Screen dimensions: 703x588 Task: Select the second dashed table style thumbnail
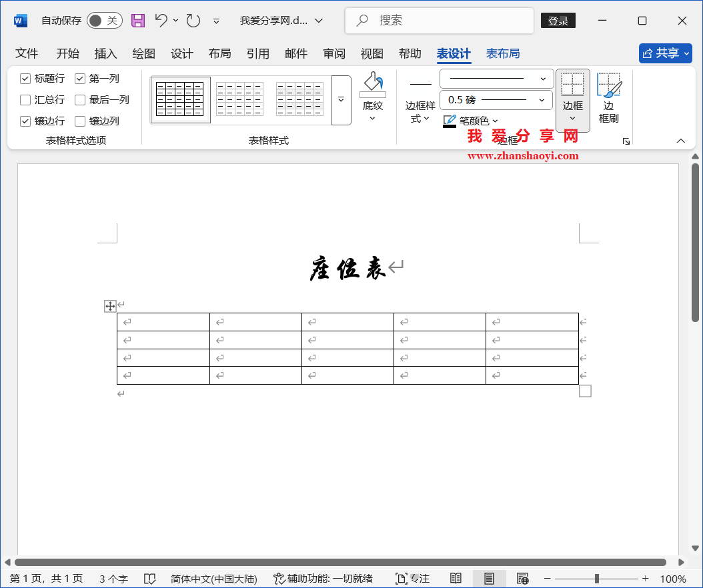click(x=240, y=99)
